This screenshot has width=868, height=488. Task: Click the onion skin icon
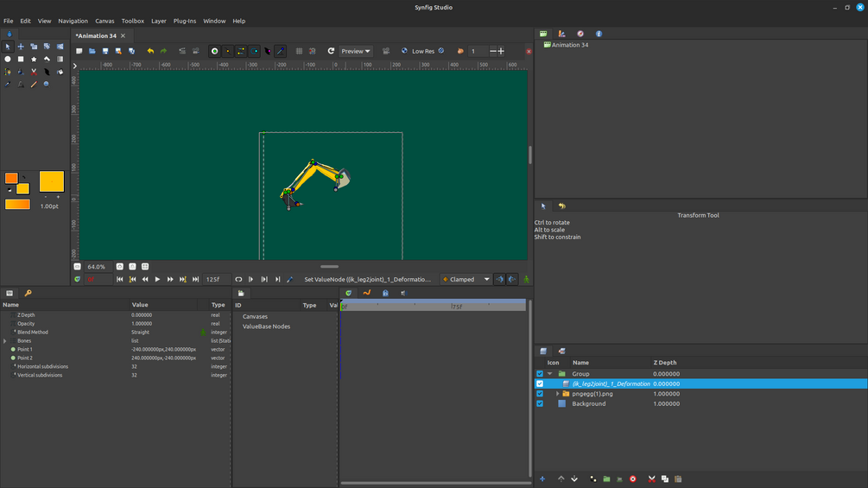460,51
